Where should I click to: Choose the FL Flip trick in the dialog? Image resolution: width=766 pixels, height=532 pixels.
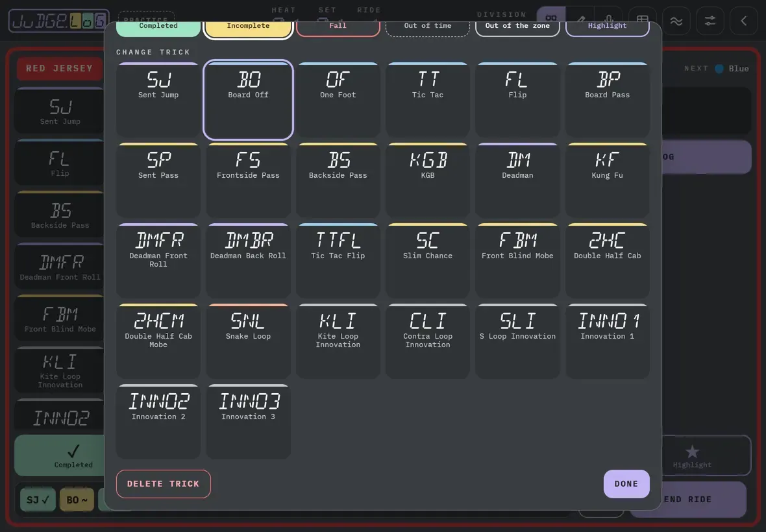[518, 99]
